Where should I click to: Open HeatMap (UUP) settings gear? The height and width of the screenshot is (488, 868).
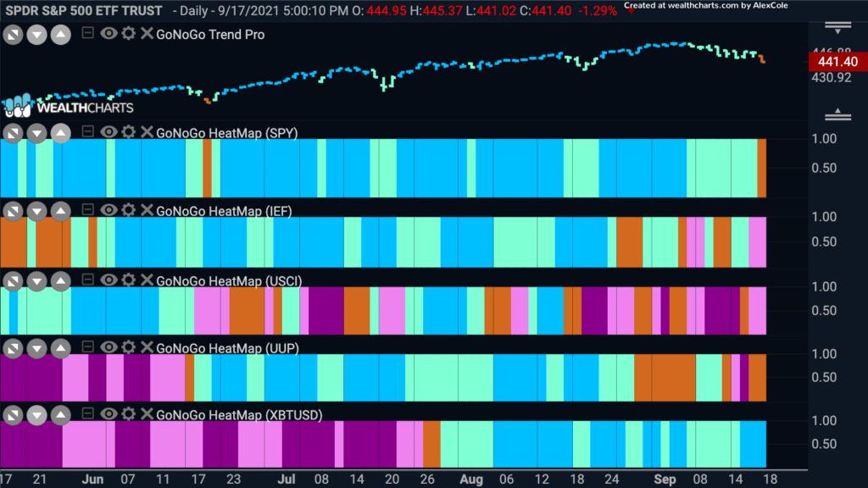click(129, 347)
